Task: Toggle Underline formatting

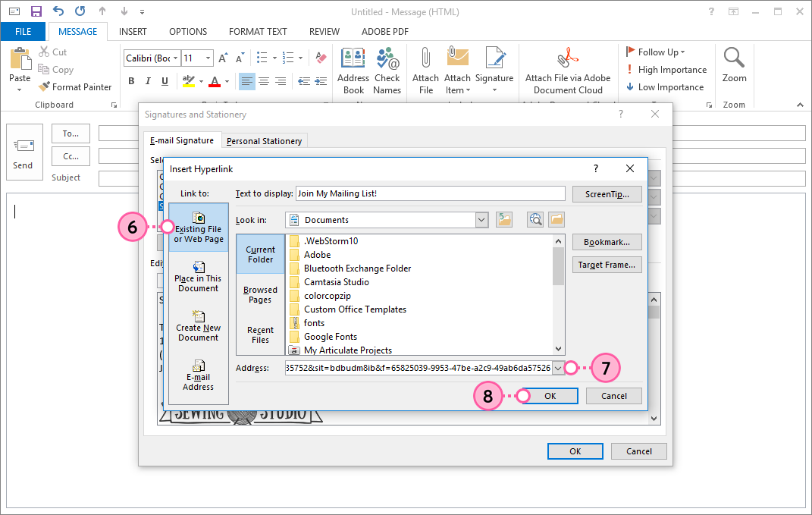Action: click(x=165, y=81)
